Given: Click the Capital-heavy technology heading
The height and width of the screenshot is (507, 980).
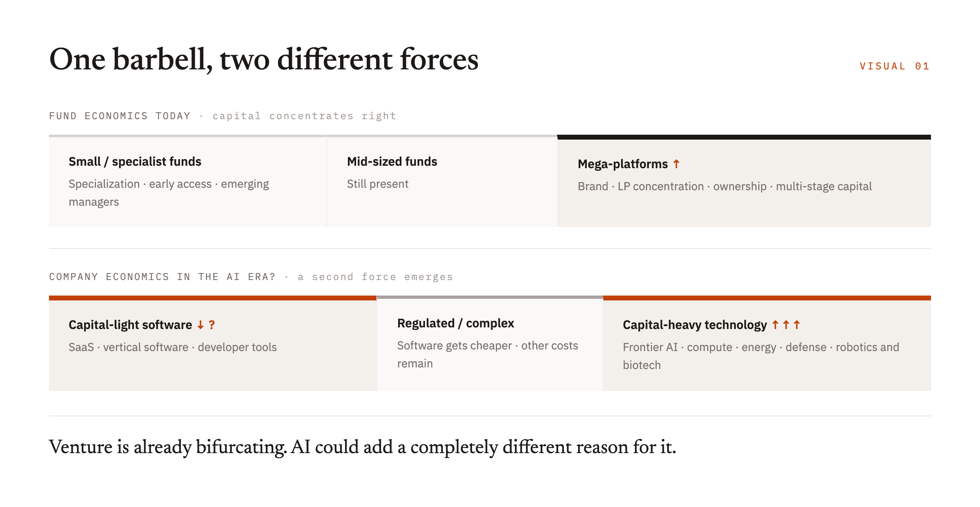Looking at the screenshot, I should click(x=695, y=325).
